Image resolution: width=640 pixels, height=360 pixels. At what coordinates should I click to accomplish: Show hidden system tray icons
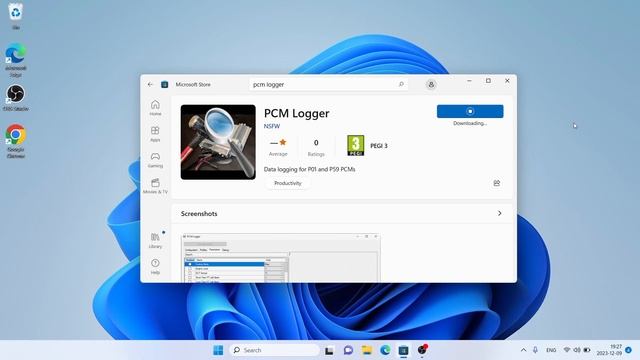click(523, 350)
